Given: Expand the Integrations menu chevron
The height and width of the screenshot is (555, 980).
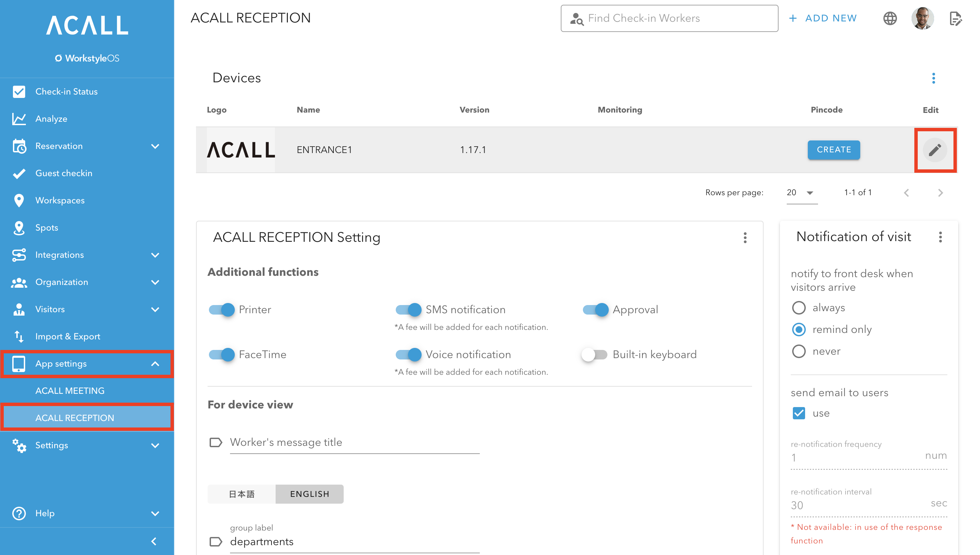Looking at the screenshot, I should click(155, 255).
